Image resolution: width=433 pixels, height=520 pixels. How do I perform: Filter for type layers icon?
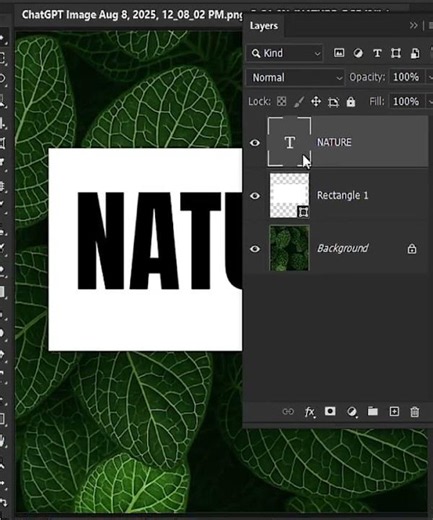coord(377,53)
